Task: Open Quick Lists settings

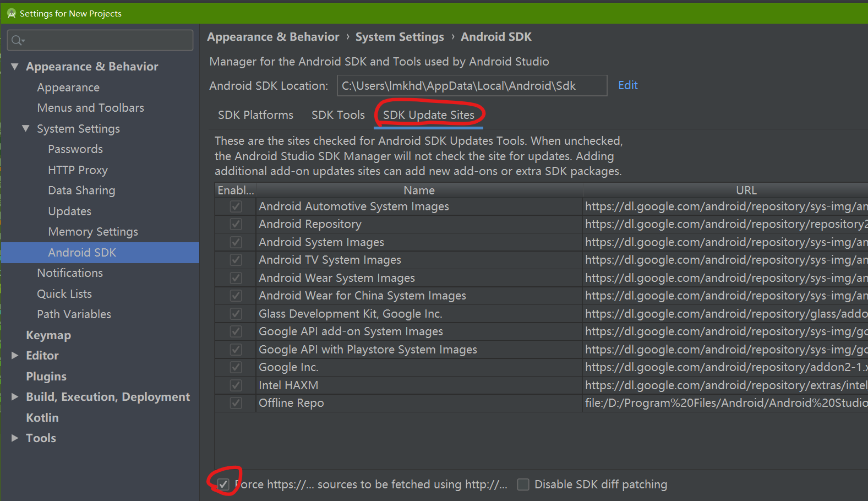Action: pos(64,294)
